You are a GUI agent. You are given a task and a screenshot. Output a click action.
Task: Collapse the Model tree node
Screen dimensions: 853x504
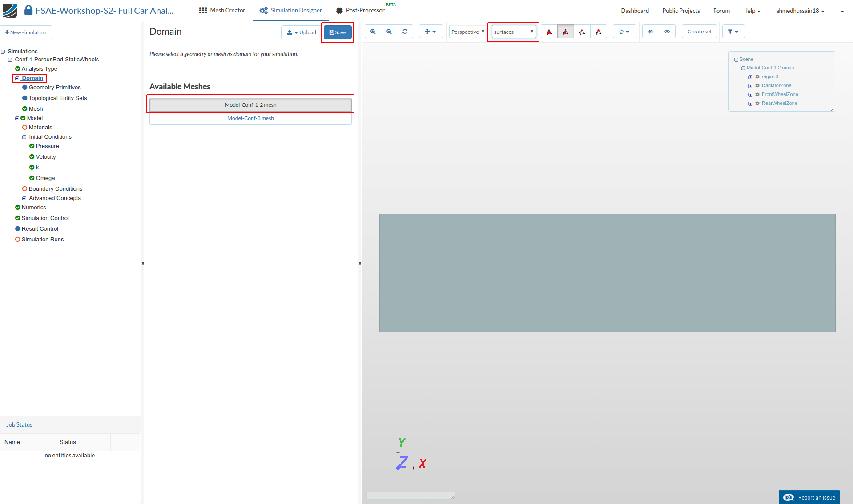pyautogui.click(x=17, y=118)
